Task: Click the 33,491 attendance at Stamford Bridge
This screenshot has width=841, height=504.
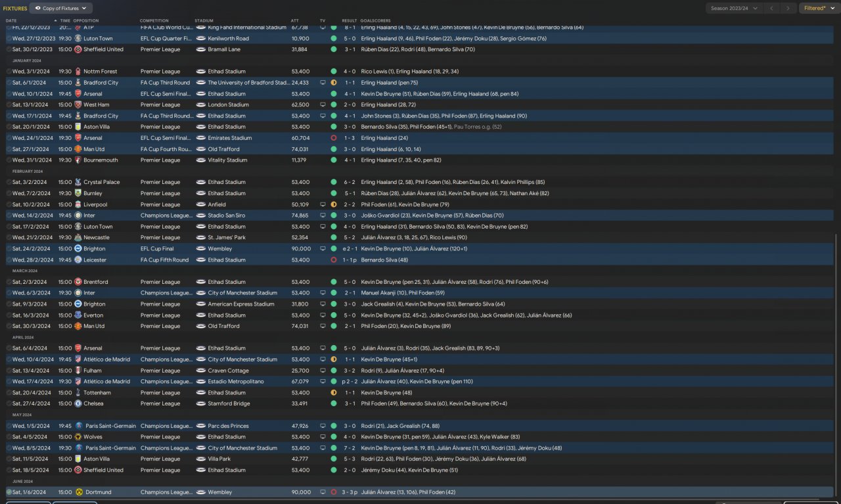Action: [300, 404]
